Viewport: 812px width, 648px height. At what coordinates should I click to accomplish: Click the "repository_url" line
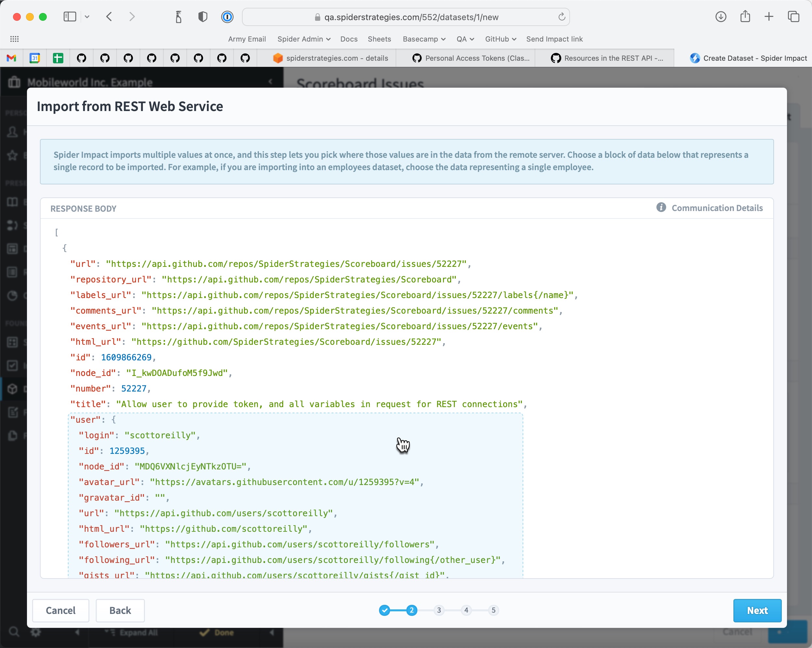(x=265, y=280)
